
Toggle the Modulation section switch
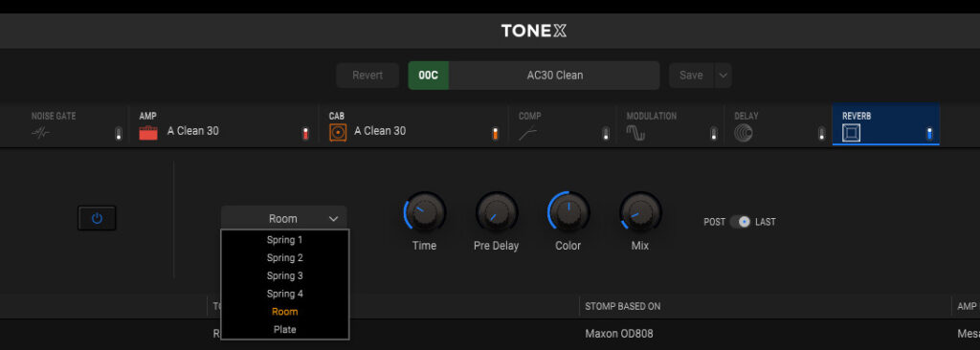click(714, 134)
